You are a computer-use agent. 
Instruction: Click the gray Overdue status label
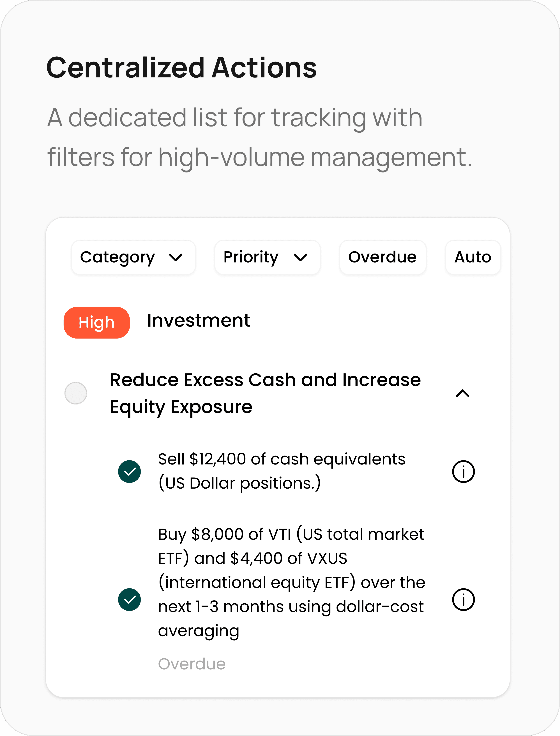tap(192, 664)
